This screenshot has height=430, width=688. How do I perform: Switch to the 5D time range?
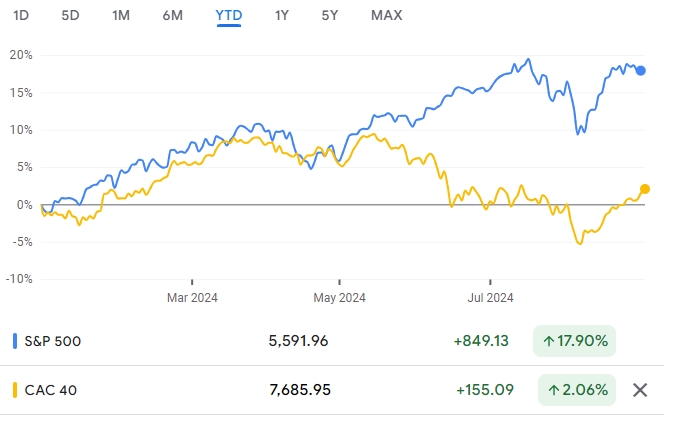click(70, 15)
